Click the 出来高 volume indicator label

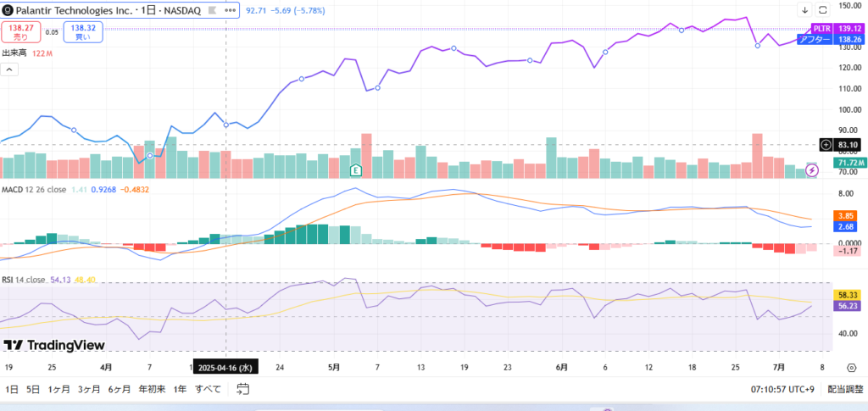click(14, 53)
